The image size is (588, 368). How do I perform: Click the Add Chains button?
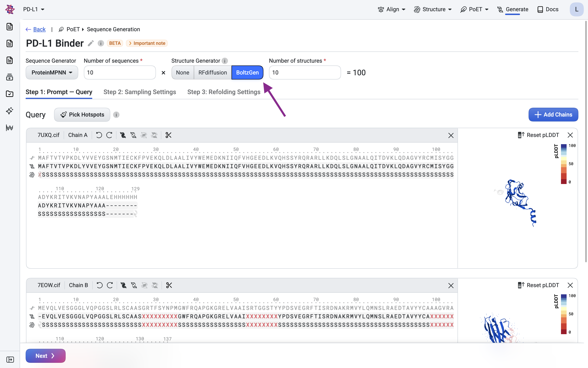pyautogui.click(x=553, y=115)
